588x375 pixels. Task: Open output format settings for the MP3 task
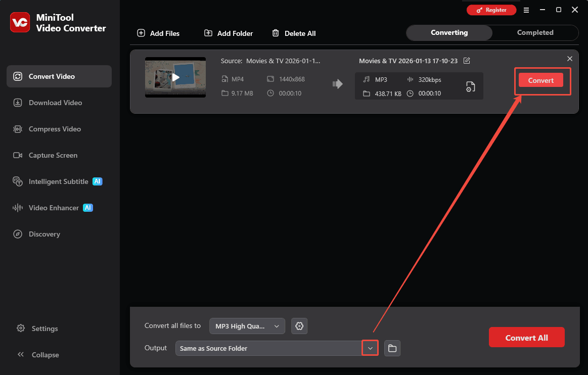pyautogui.click(x=470, y=86)
